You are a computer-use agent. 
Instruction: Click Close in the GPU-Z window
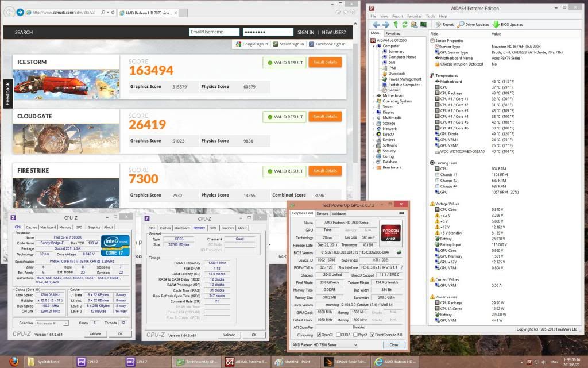(x=394, y=345)
